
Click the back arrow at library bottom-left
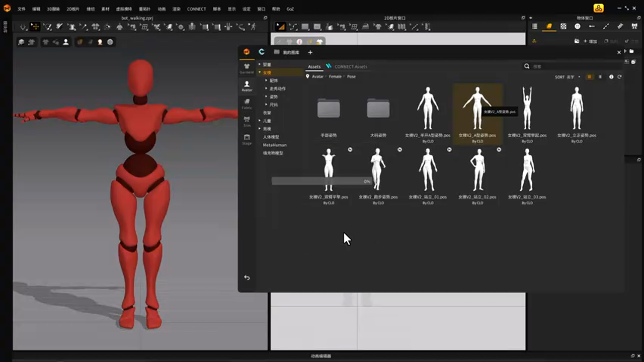click(x=247, y=278)
